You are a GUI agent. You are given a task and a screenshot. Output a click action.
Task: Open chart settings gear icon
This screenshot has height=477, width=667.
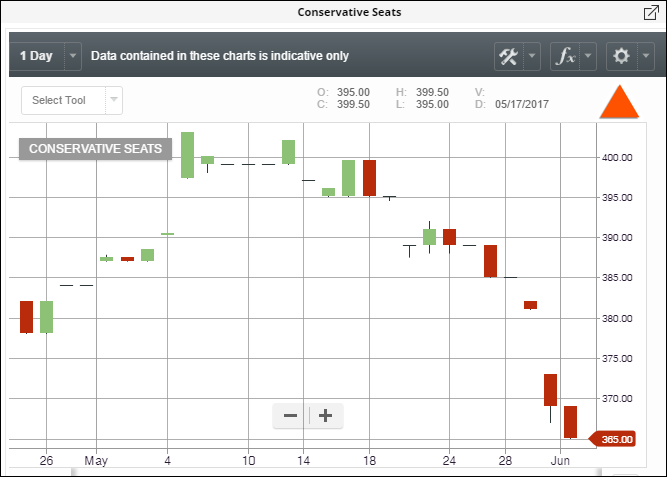click(x=621, y=56)
